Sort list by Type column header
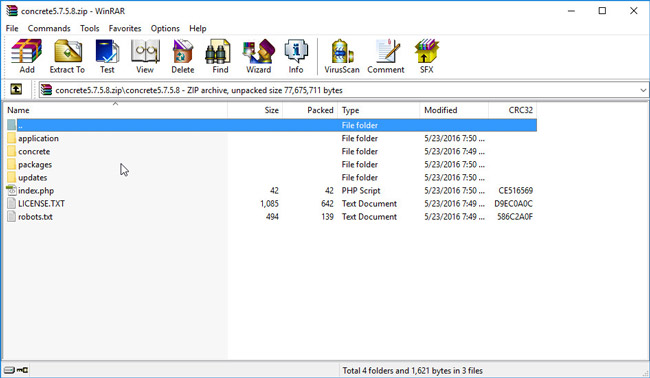Image resolution: width=650 pixels, height=378 pixels. (378, 110)
